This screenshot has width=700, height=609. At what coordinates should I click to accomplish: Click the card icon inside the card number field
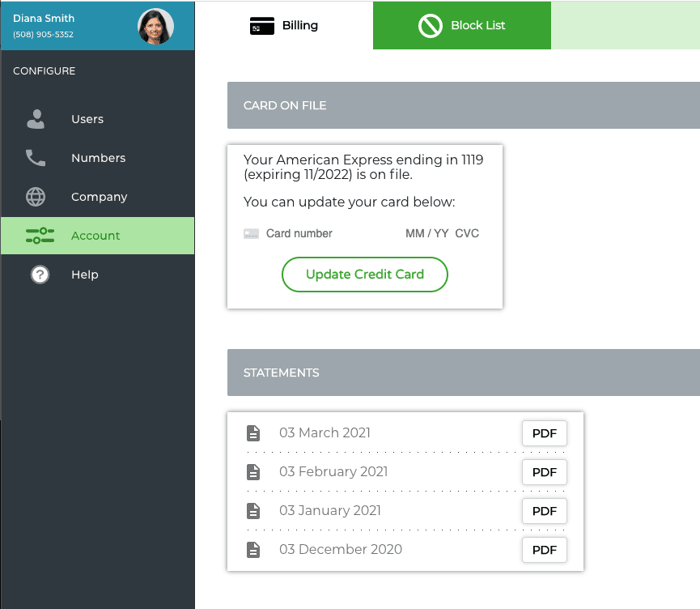pyautogui.click(x=252, y=233)
